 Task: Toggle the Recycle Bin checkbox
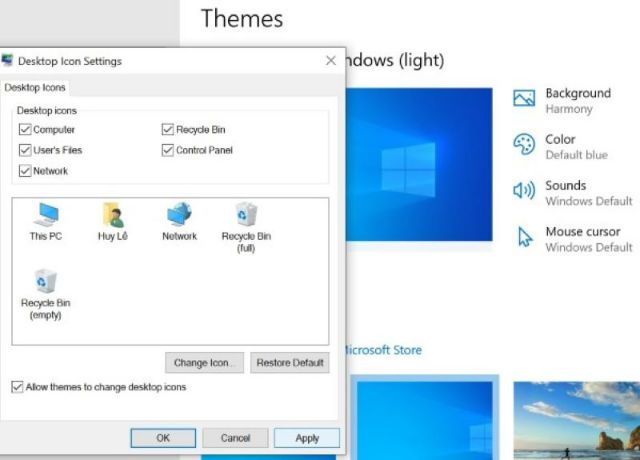[168, 129]
